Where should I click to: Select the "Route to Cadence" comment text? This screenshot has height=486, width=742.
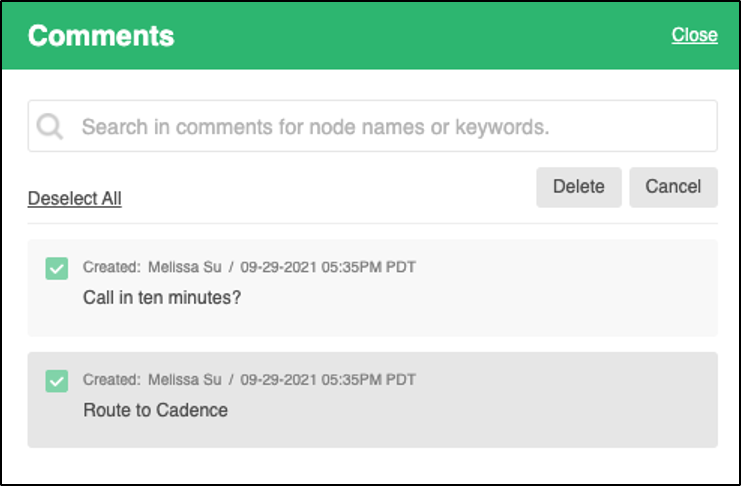click(155, 410)
